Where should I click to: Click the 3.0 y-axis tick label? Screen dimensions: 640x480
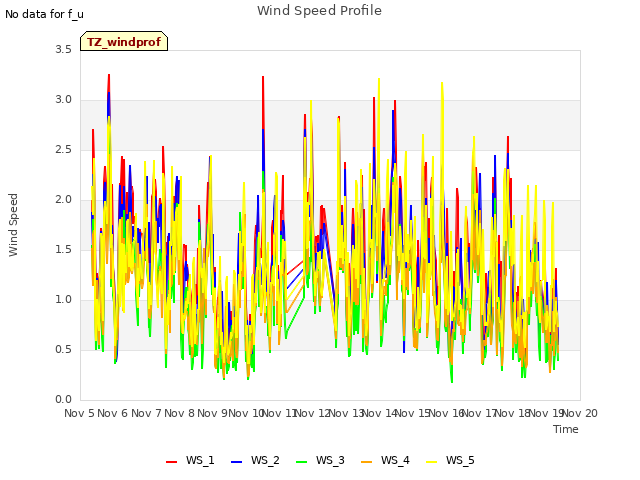63,100
